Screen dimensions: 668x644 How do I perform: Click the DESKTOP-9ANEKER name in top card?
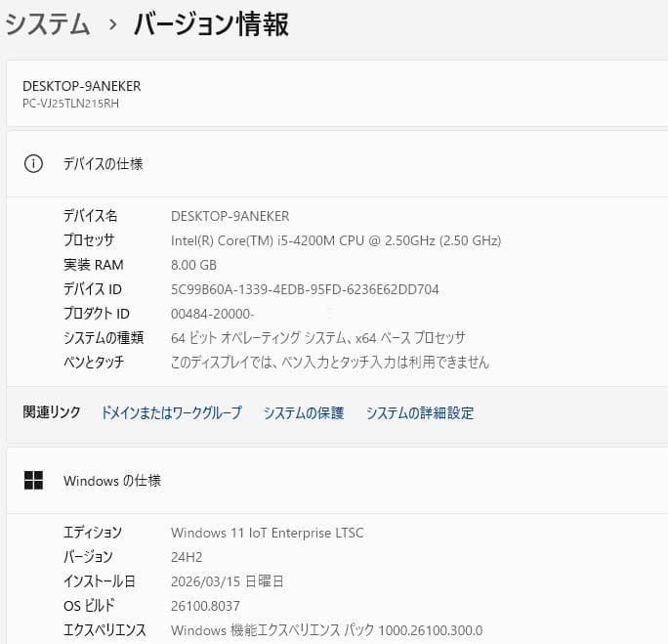point(81,86)
